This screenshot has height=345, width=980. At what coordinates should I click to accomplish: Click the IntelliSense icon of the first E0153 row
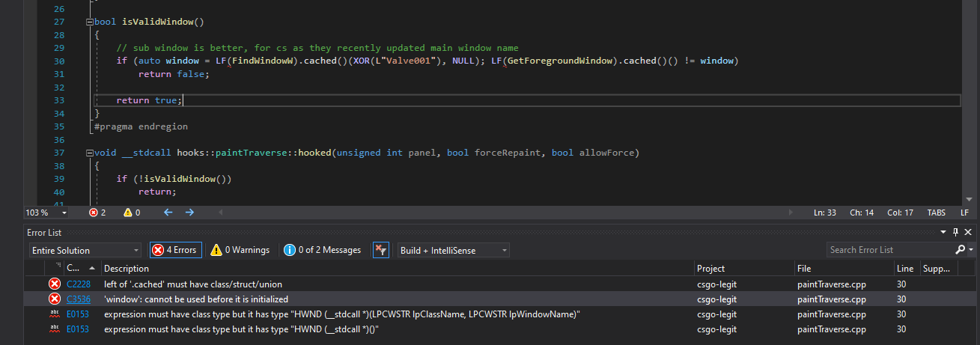click(55, 314)
